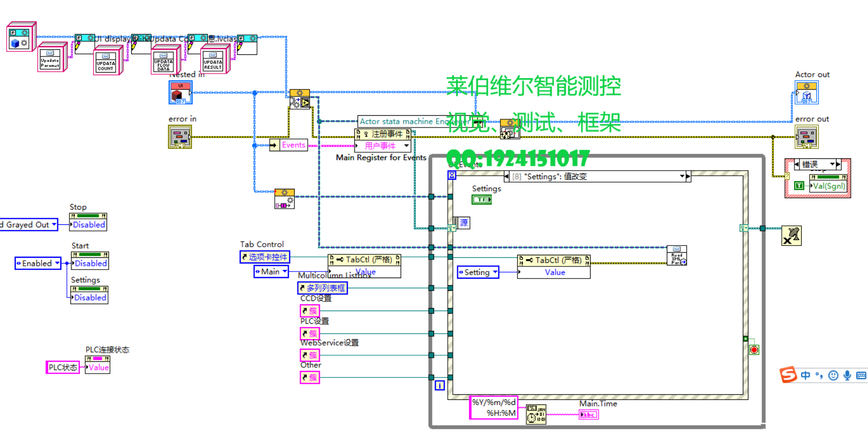Open the 用户事件 dropdown in register node

[x=406, y=146]
